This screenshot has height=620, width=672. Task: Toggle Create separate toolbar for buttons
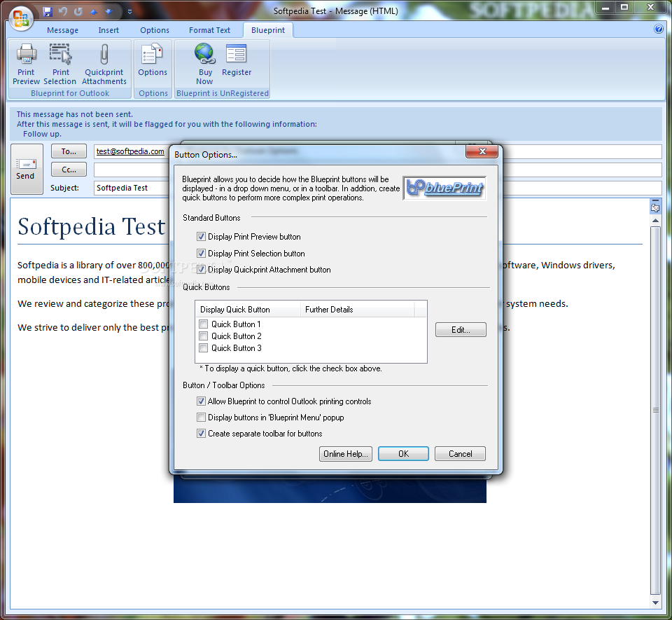(201, 433)
